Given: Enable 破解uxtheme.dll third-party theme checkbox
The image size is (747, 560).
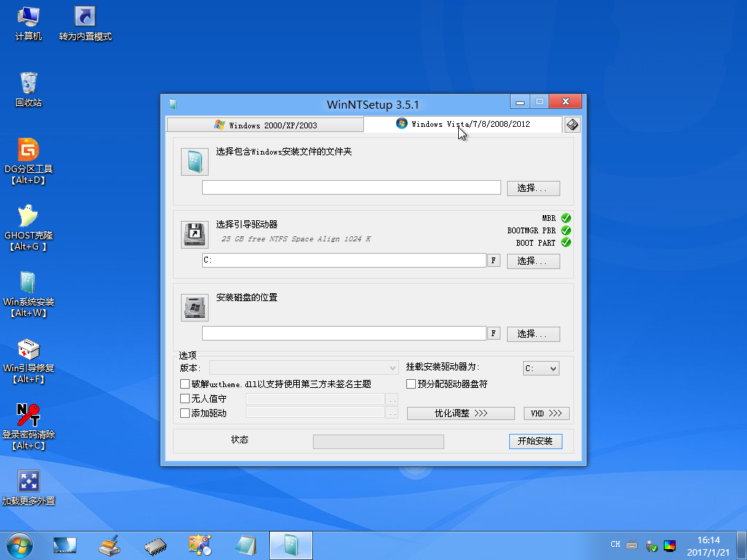Looking at the screenshot, I should click(185, 384).
